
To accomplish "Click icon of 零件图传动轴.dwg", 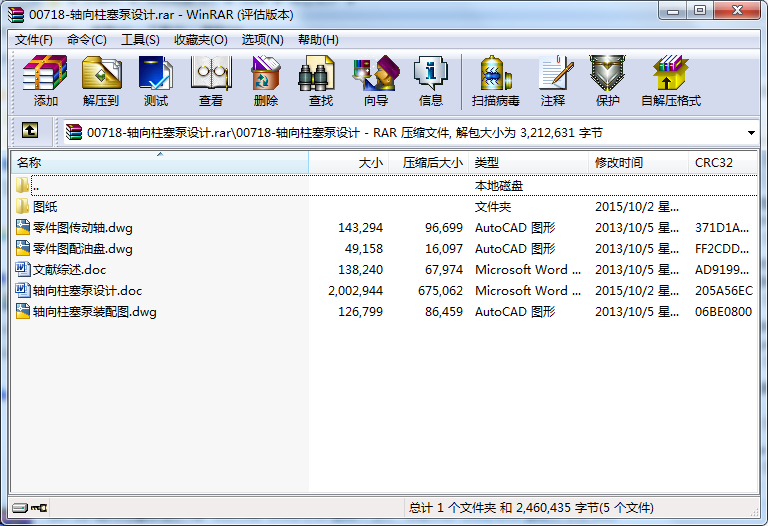I will [x=23, y=227].
